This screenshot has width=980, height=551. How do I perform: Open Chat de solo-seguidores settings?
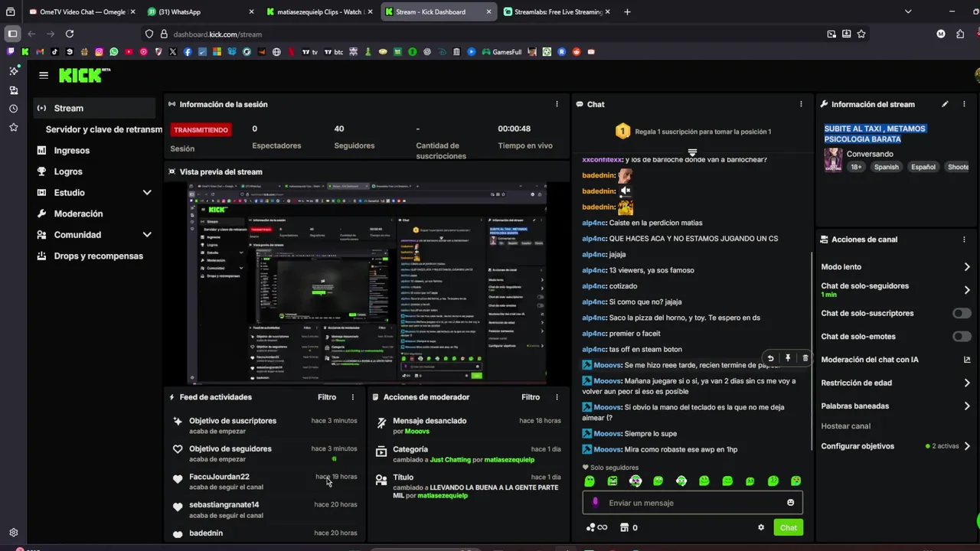tap(895, 289)
